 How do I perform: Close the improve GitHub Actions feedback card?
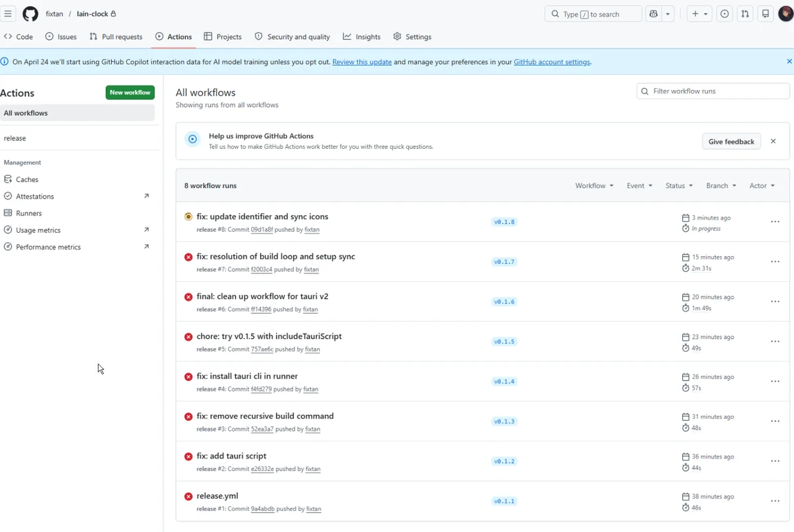(773, 141)
